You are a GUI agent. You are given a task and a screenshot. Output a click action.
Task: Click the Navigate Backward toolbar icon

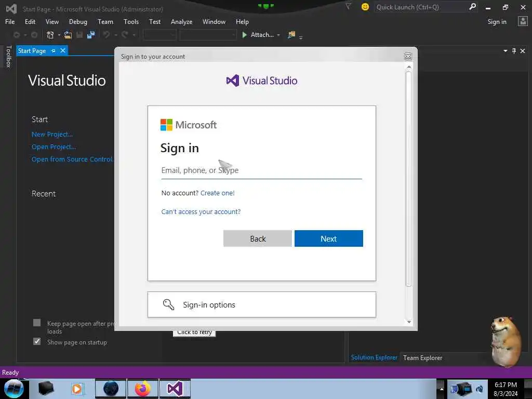click(x=17, y=35)
